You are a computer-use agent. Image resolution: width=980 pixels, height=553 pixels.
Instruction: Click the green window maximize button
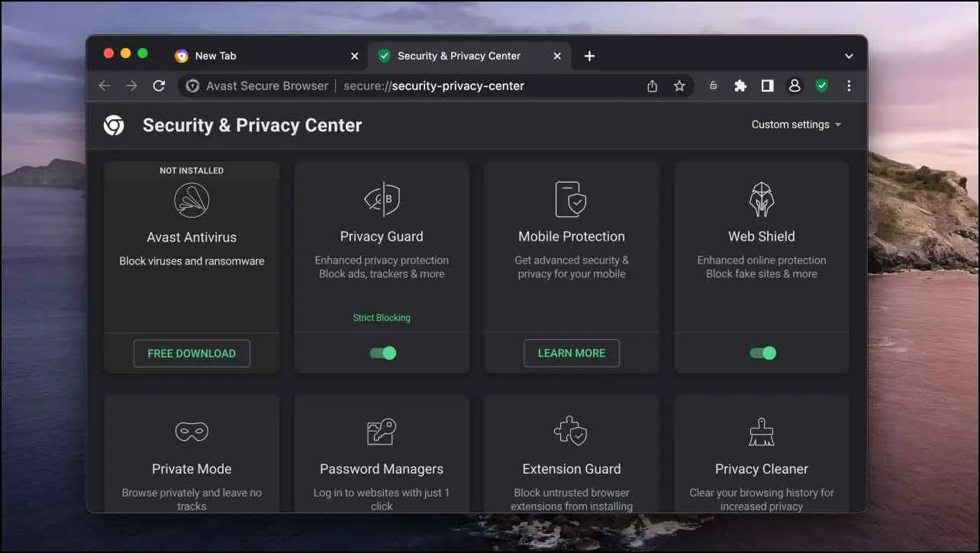(x=143, y=53)
